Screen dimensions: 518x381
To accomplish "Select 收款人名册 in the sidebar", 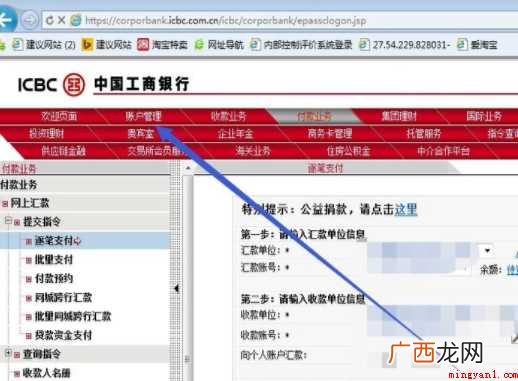I will [46, 373].
